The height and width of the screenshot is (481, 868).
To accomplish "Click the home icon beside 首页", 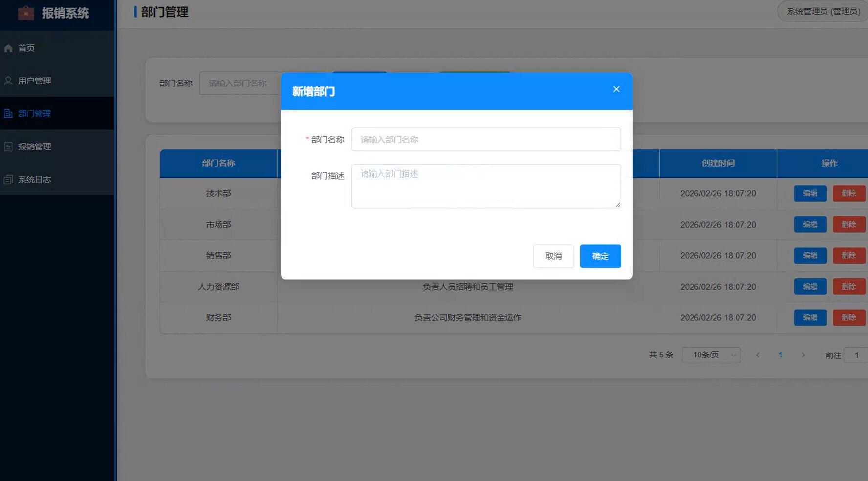I will coord(8,48).
